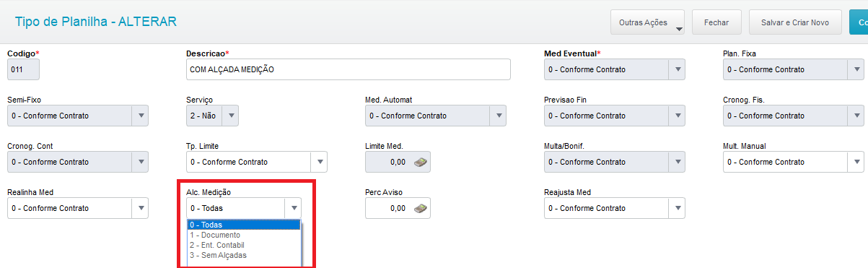Open Tp. Limite dropdown
This screenshot has height=268, width=868.
pyautogui.click(x=319, y=162)
